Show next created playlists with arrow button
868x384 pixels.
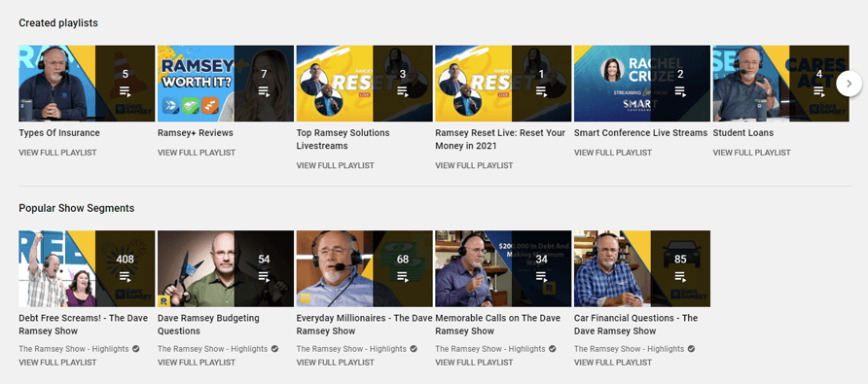point(850,84)
